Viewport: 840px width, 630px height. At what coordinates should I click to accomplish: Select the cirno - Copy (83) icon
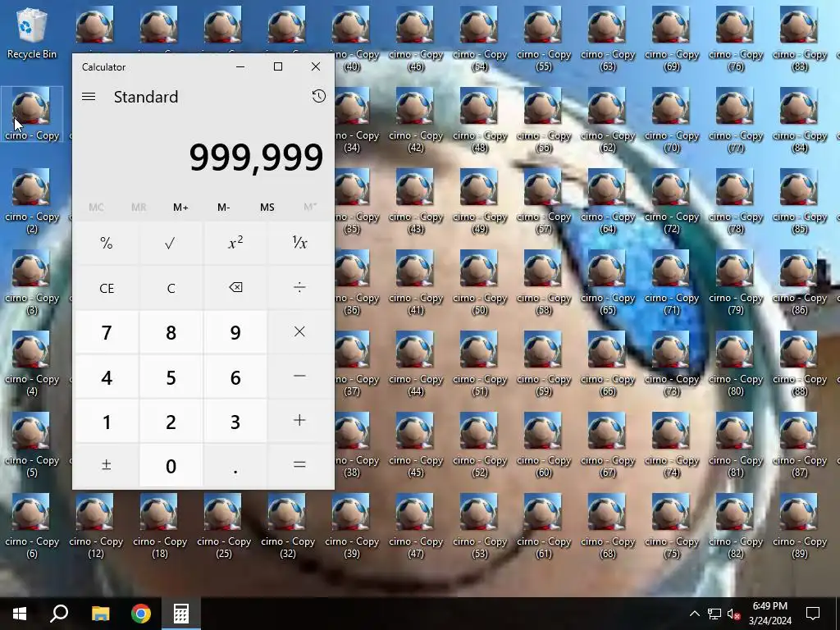799,39
